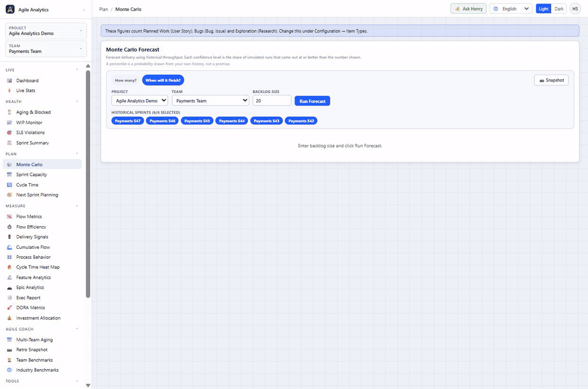The height and width of the screenshot is (389, 588).
Task: Click the Cycle Time Heat Map icon
Action: (x=9, y=267)
